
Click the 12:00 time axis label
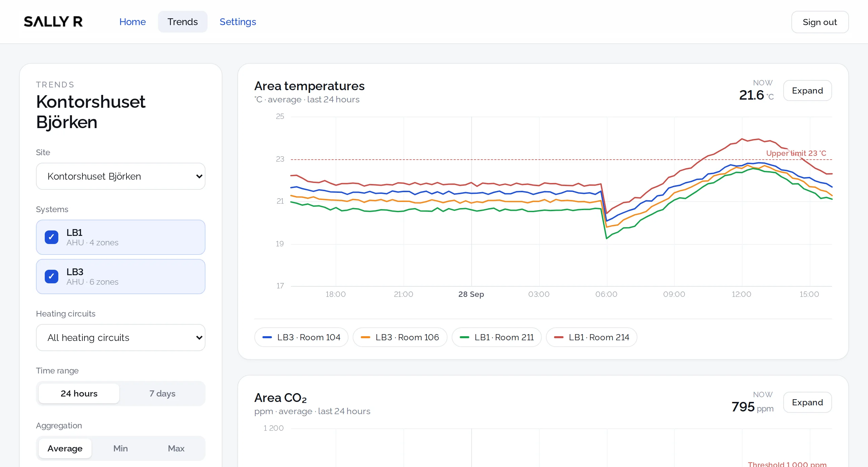(x=742, y=294)
